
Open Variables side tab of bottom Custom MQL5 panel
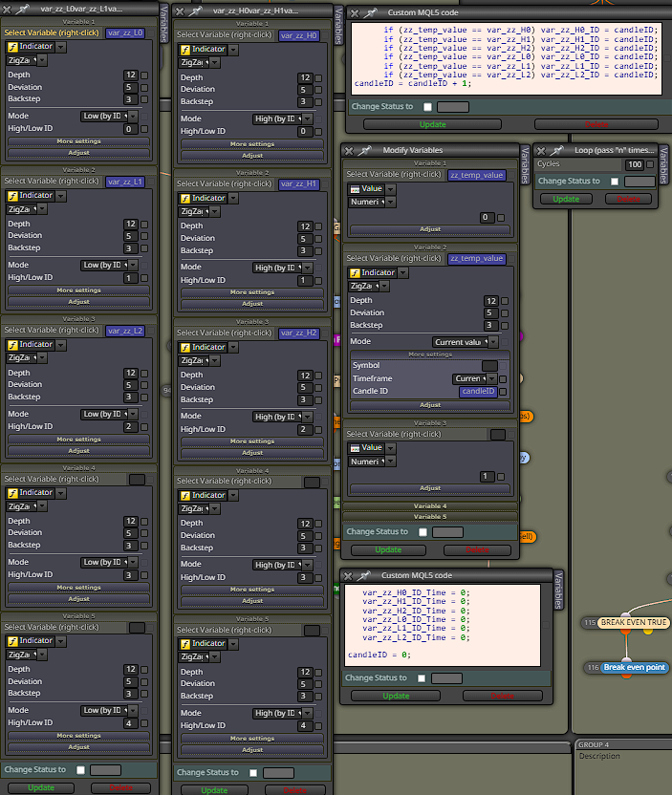[x=558, y=591]
